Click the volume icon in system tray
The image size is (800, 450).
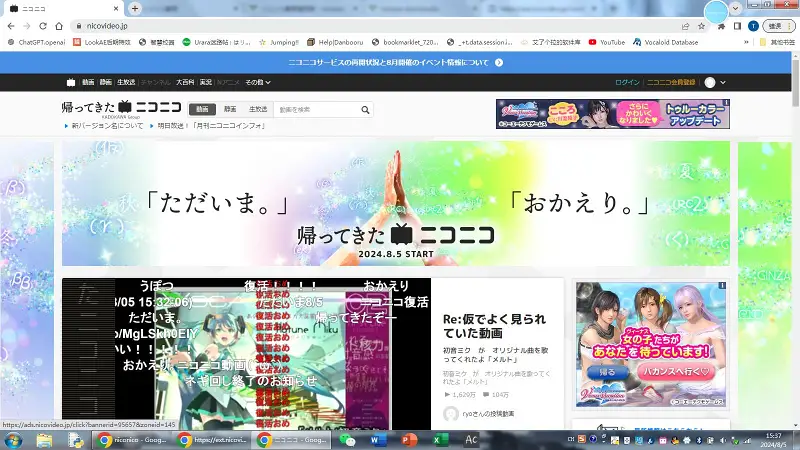pyautogui.click(x=723, y=440)
